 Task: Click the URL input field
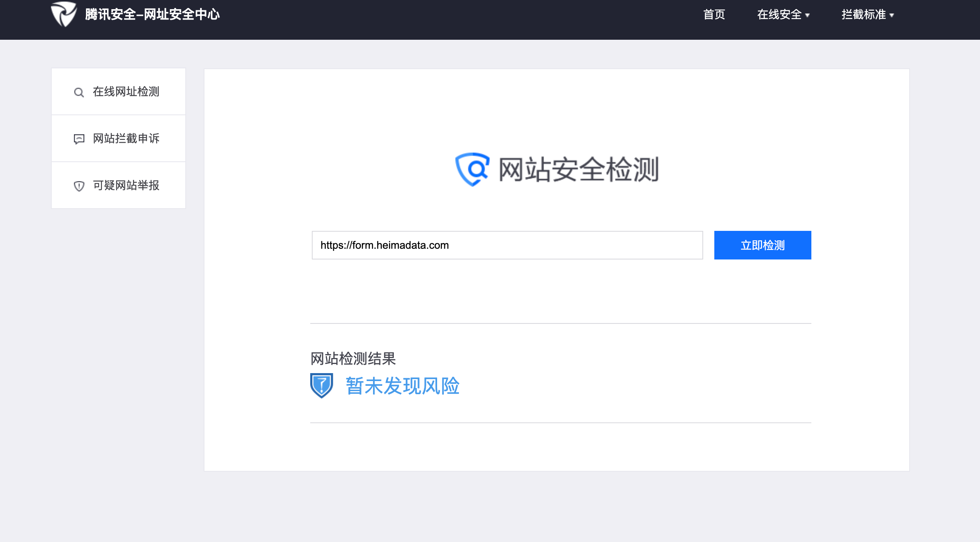(x=507, y=245)
